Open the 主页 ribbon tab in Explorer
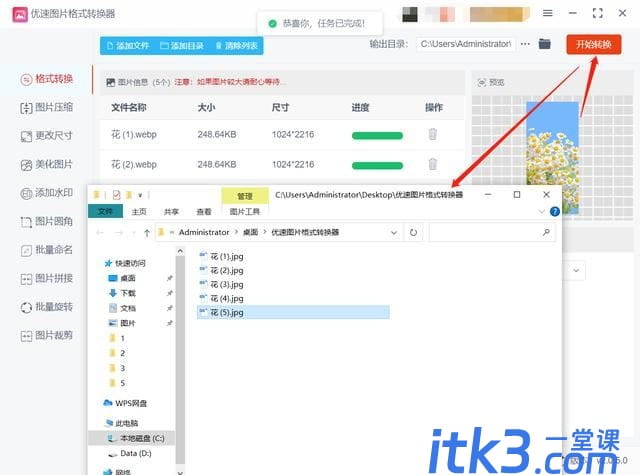Viewport: 640px width, 475px height. tap(139, 211)
